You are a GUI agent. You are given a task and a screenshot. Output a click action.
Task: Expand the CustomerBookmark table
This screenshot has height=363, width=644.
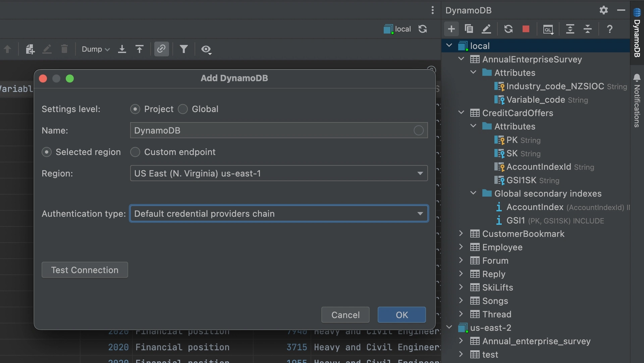[461, 234]
